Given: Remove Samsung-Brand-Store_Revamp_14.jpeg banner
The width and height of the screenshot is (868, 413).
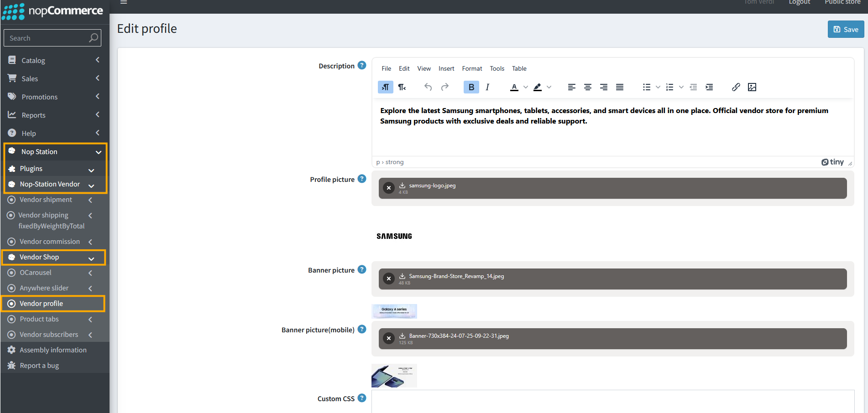Looking at the screenshot, I should (389, 279).
